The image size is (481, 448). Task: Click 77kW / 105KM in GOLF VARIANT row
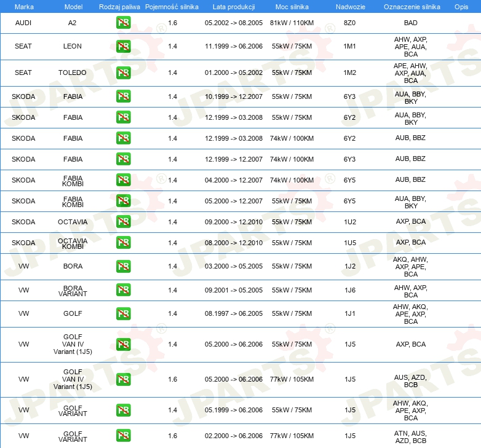[x=292, y=436]
